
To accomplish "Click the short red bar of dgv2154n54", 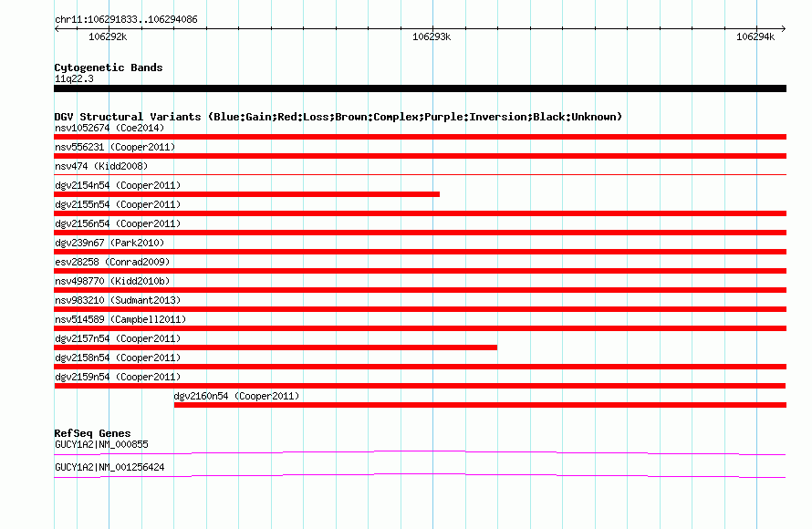I will [x=246, y=194].
